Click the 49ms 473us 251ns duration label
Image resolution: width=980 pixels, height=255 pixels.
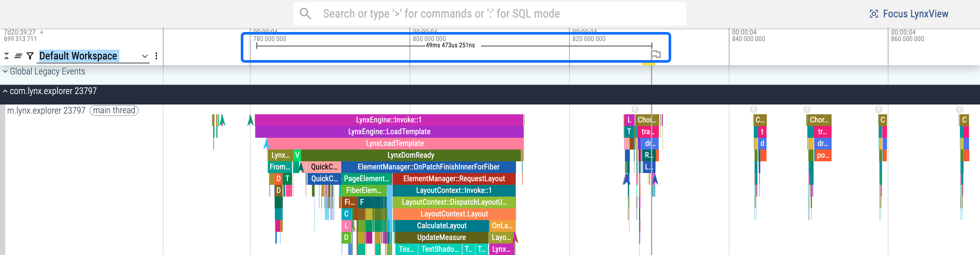450,45
